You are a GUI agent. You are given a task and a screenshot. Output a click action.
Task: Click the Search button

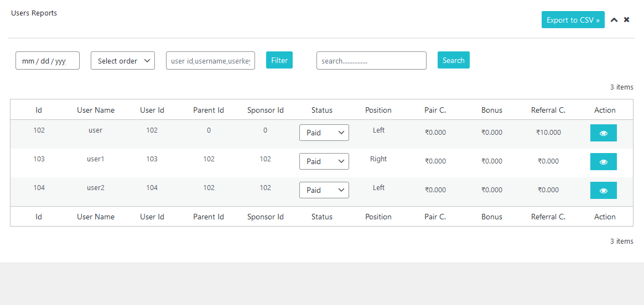(x=453, y=60)
